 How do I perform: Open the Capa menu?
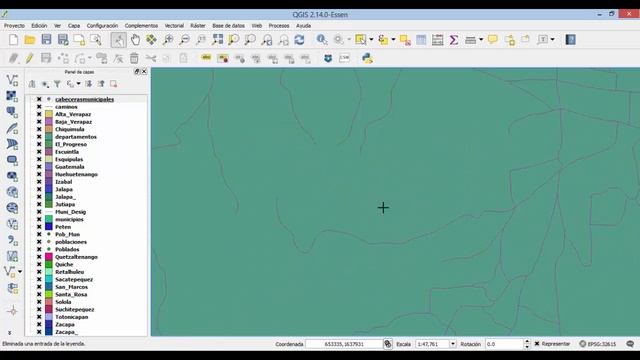[x=74, y=25]
